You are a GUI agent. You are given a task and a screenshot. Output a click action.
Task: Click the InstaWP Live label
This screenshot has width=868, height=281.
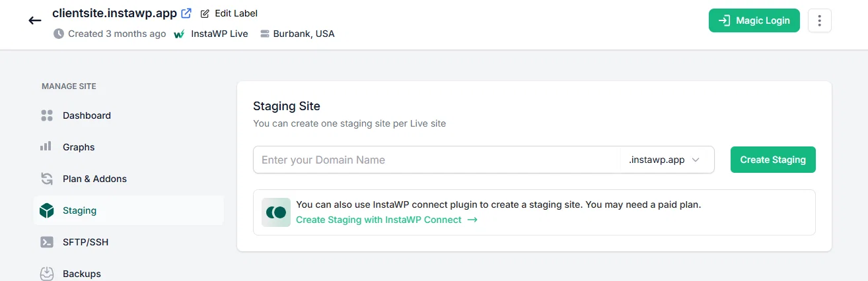point(219,34)
